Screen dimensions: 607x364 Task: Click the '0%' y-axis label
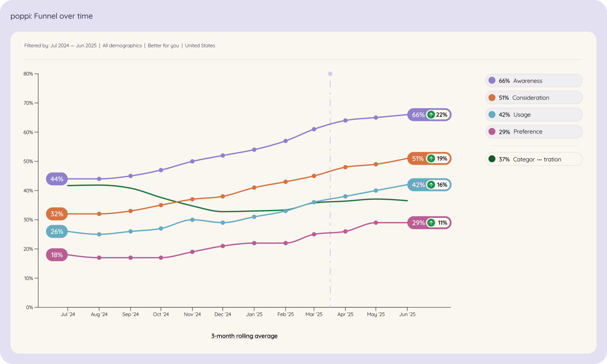29,307
